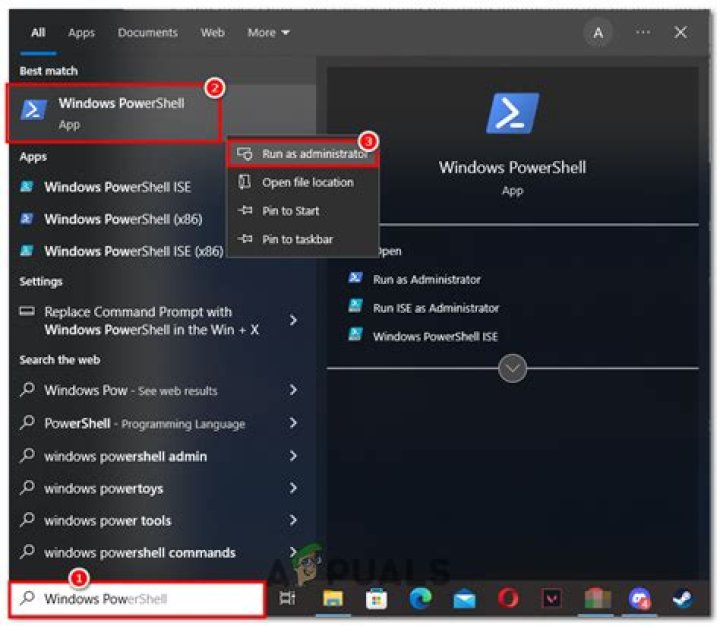720x626 pixels.
Task: Click the icon beside Run as Administrator in preview pane
Action: click(355, 278)
